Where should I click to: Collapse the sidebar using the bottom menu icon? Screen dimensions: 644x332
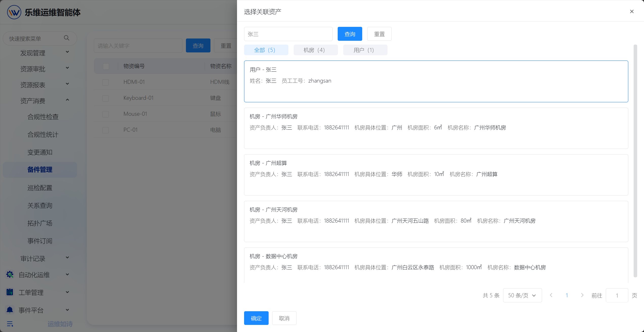coord(10,324)
